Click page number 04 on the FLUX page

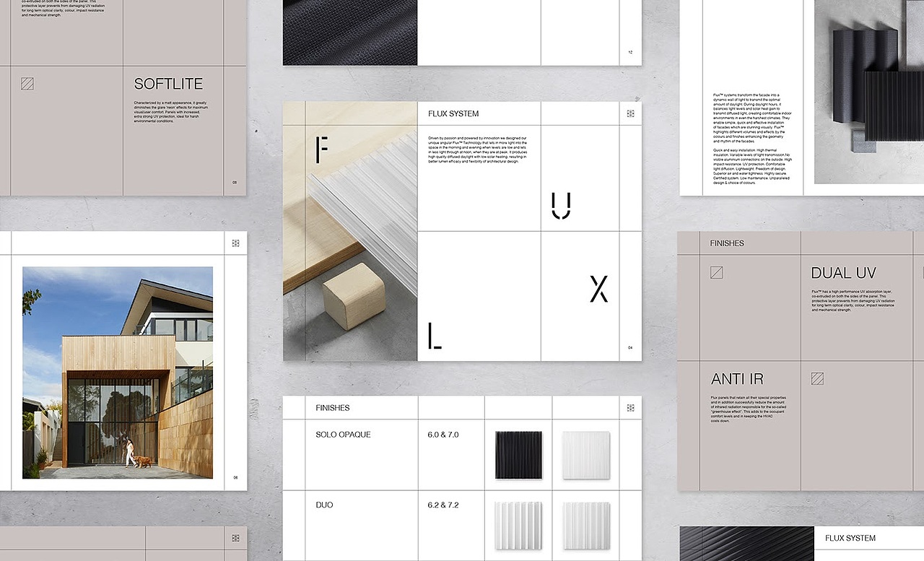(x=630, y=348)
